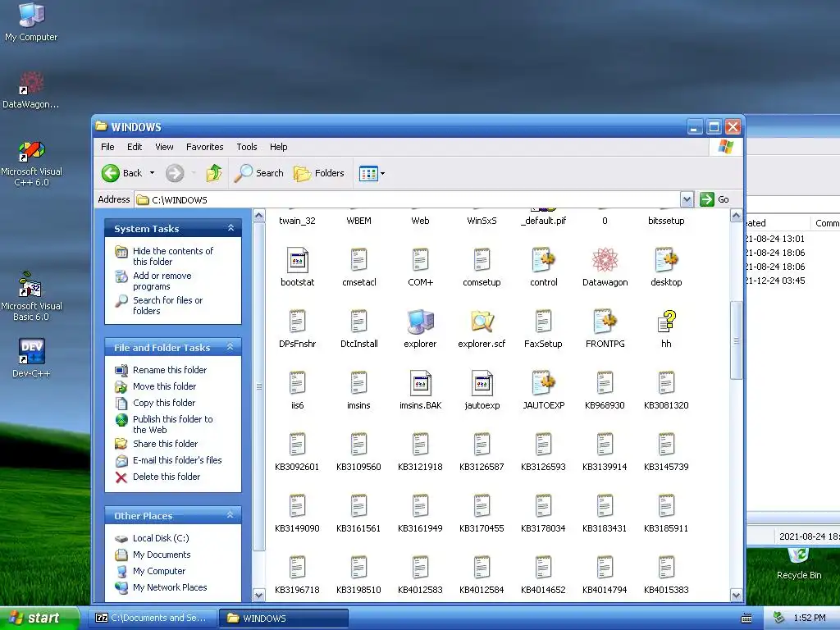The height and width of the screenshot is (630, 840).
Task: Toggle the Folders pane
Action: tap(319, 173)
